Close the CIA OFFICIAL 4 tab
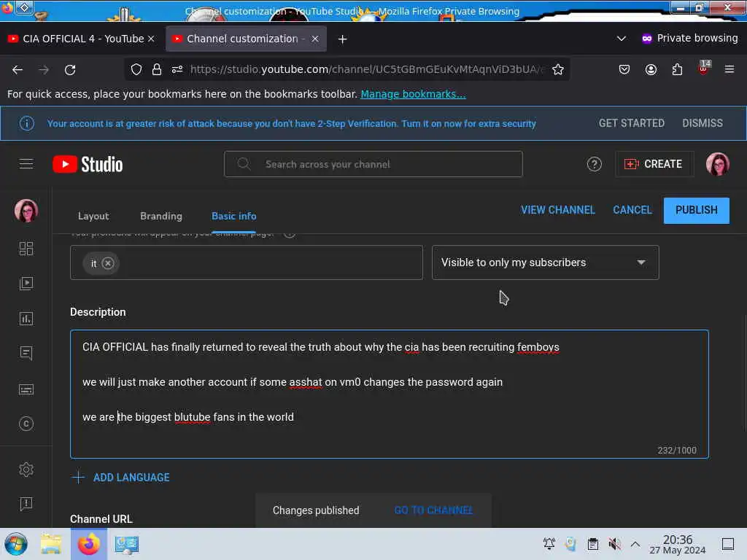This screenshot has height=560, width=747. click(x=151, y=39)
